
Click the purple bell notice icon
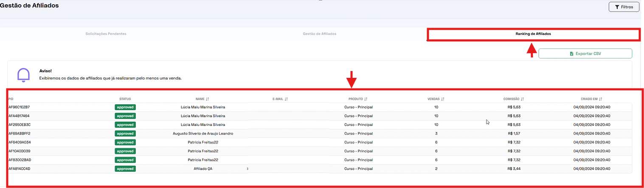[x=23, y=74]
